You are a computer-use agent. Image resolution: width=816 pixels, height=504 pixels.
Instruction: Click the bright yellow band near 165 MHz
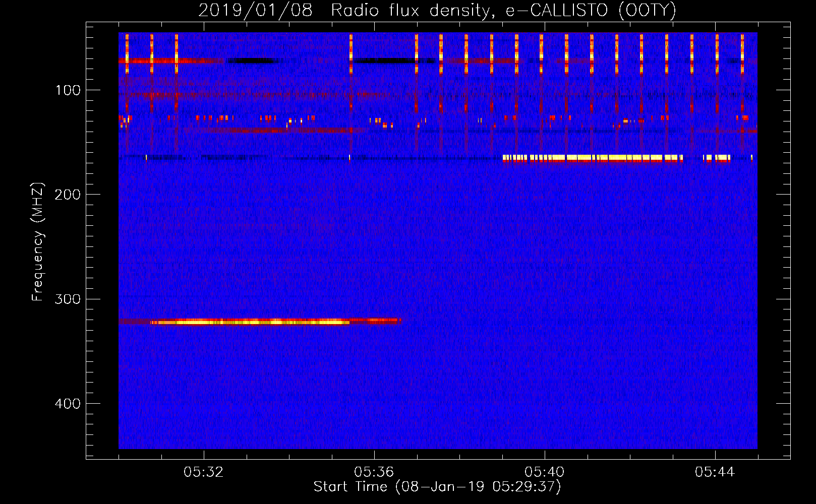tap(593, 158)
